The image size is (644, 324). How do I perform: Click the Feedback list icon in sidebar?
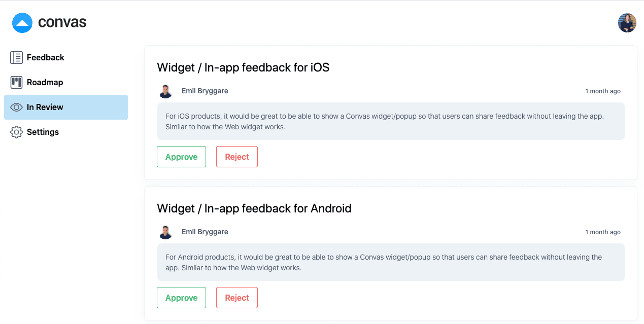pyautogui.click(x=16, y=58)
